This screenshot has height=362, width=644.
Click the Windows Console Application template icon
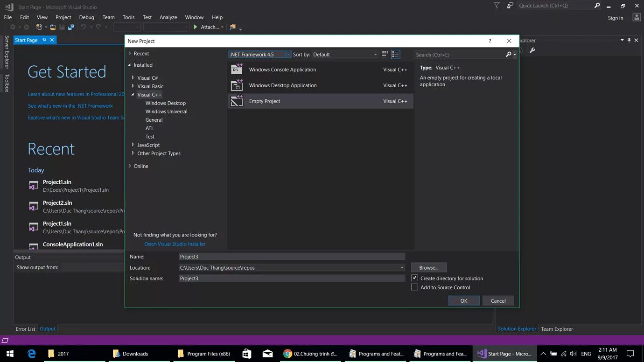point(237,70)
